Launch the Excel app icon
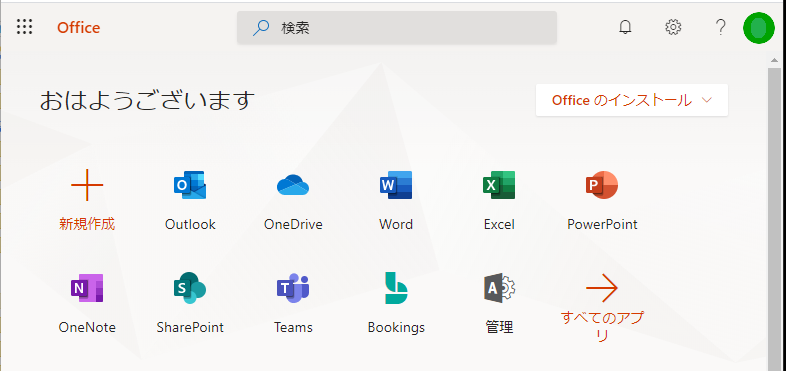This screenshot has height=371, width=786. pos(499,185)
